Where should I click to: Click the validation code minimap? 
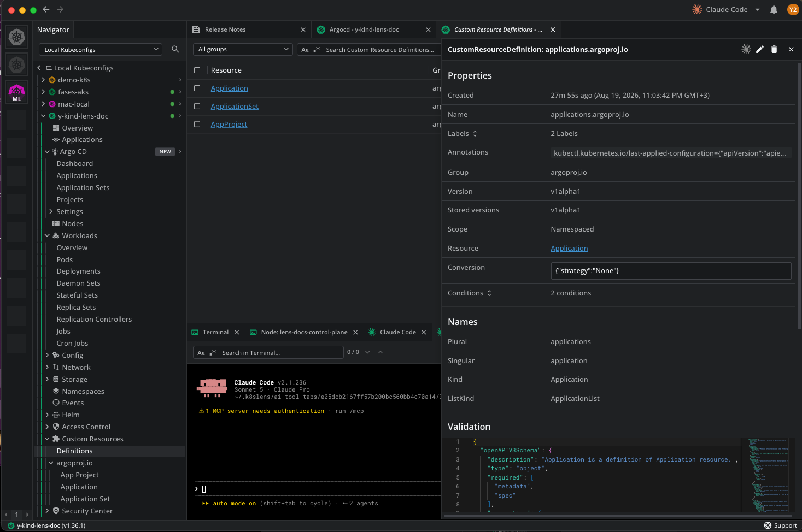coord(768,474)
